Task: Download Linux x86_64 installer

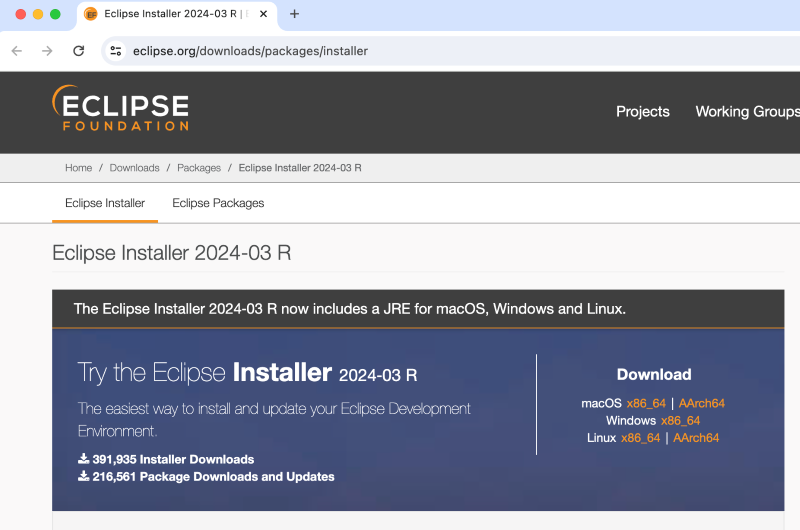Action: [640, 438]
